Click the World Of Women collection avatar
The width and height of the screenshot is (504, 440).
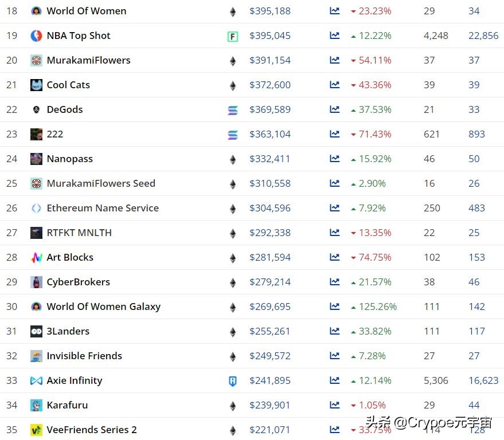coord(36,11)
